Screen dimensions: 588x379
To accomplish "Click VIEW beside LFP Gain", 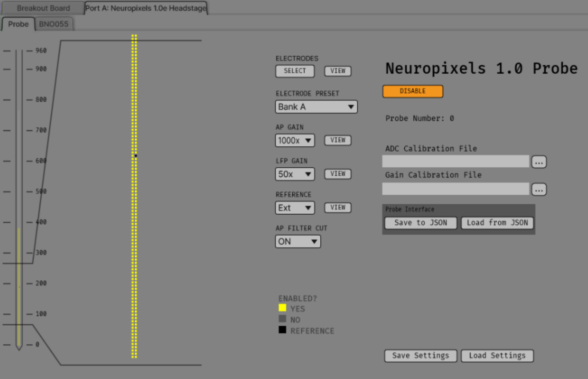I will [338, 174].
